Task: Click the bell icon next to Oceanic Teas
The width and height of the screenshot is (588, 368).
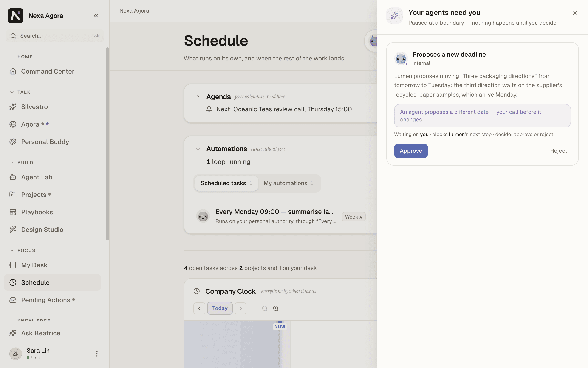Action: point(209,109)
